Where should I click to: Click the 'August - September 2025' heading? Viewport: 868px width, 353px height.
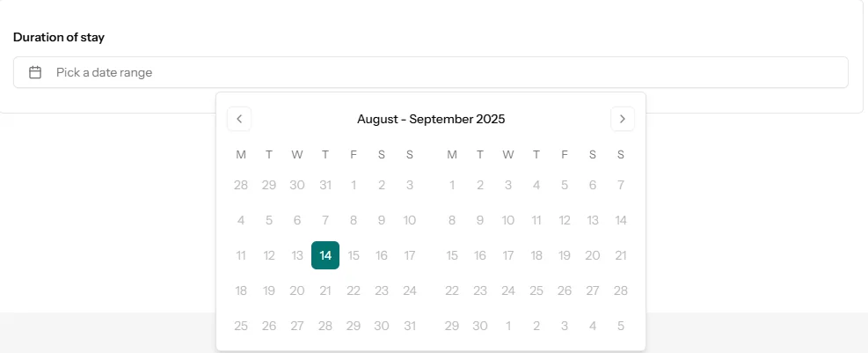pos(431,119)
